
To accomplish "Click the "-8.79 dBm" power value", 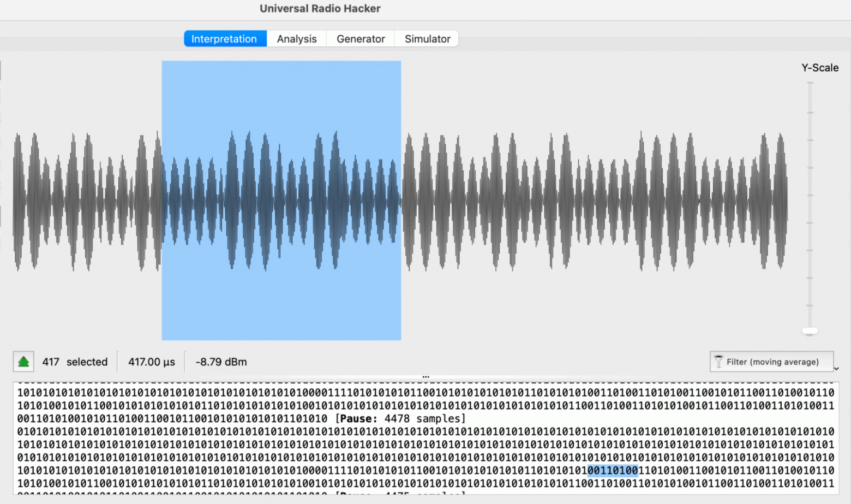I will 221,362.
